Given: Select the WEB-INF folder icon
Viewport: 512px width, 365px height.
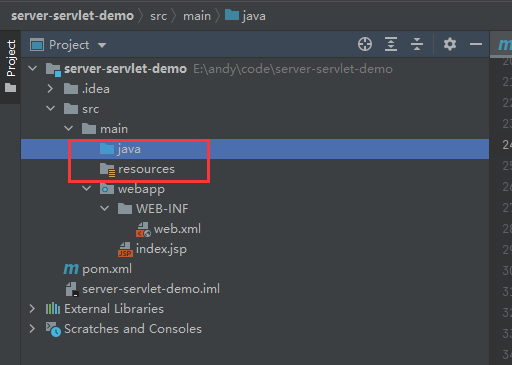Looking at the screenshot, I should pyautogui.click(x=125, y=209).
